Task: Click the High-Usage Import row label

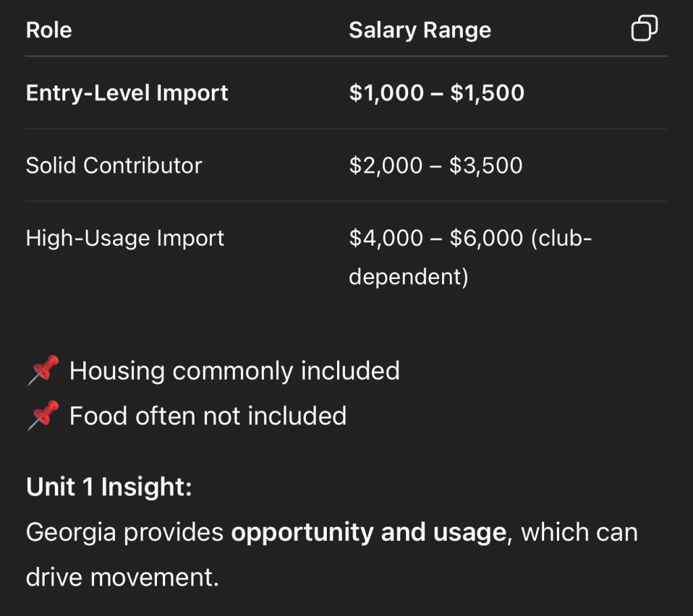Action: pyautogui.click(x=125, y=238)
